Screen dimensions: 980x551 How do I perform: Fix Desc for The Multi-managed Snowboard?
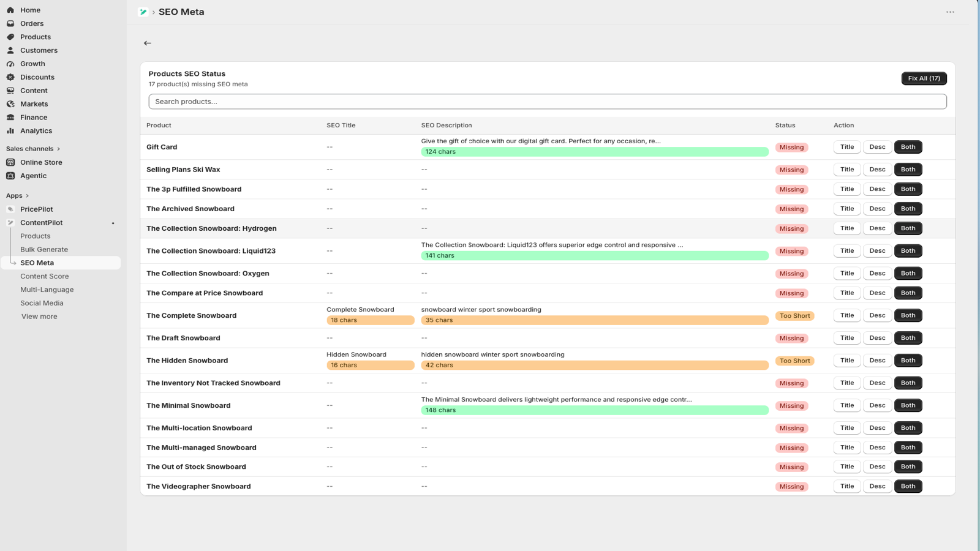coord(877,448)
